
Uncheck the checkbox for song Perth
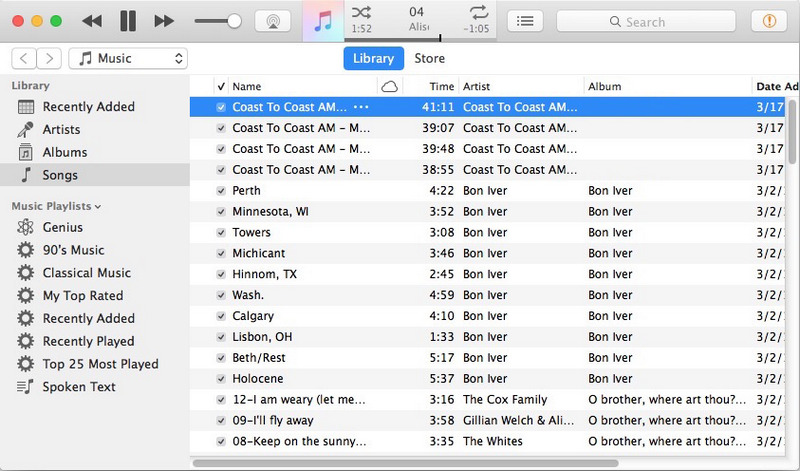(x=221, y=190)
